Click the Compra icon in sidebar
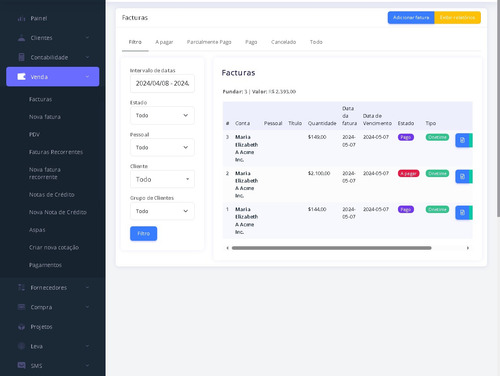 (21, 307)
